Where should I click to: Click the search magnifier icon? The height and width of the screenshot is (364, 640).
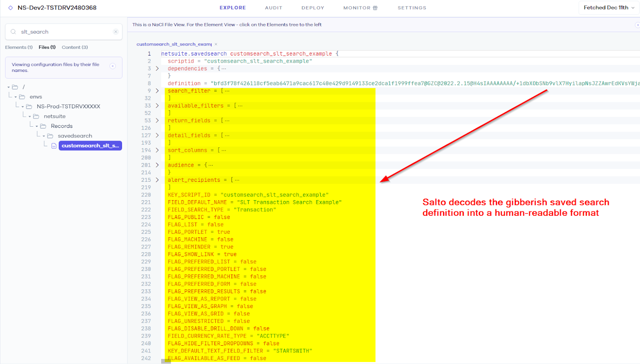pyautogui.click(x=13, y=32)
